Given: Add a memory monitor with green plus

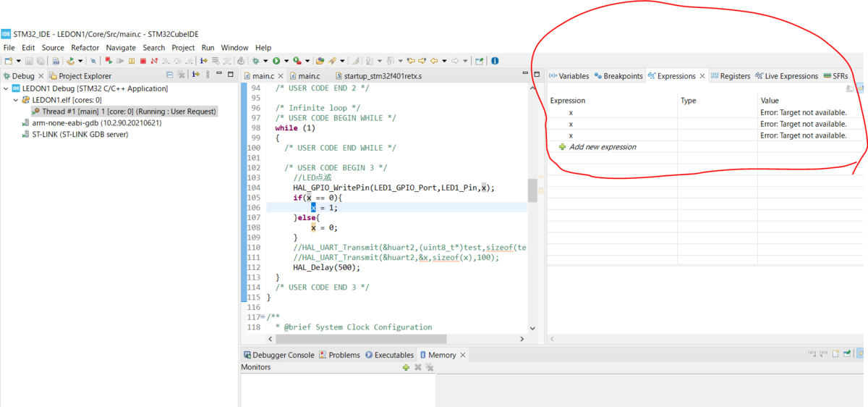Looking at the screenshot, I should [x=406, y=367].
